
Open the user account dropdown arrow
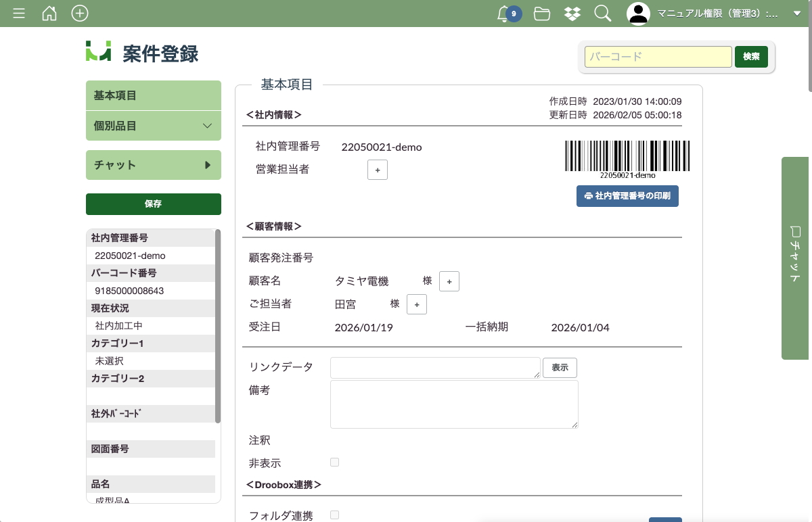(x=796, y=14)
